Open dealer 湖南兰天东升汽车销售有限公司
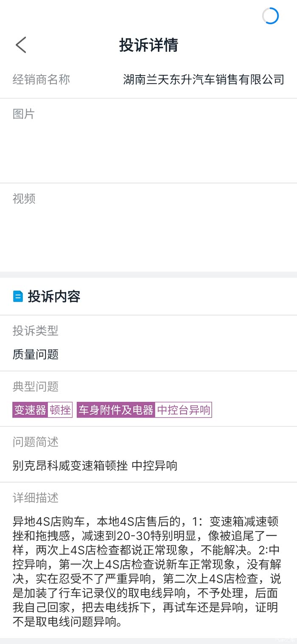The image size is (297, 644). 203,79
